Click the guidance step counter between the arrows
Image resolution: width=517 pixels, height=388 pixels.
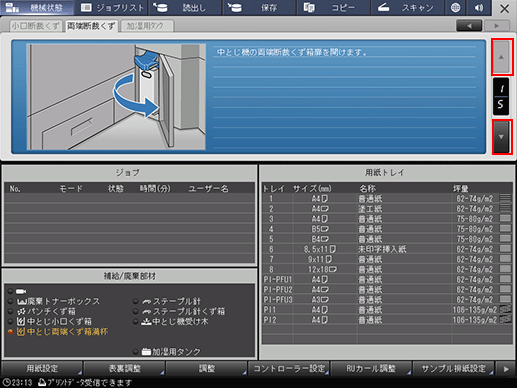501,97
